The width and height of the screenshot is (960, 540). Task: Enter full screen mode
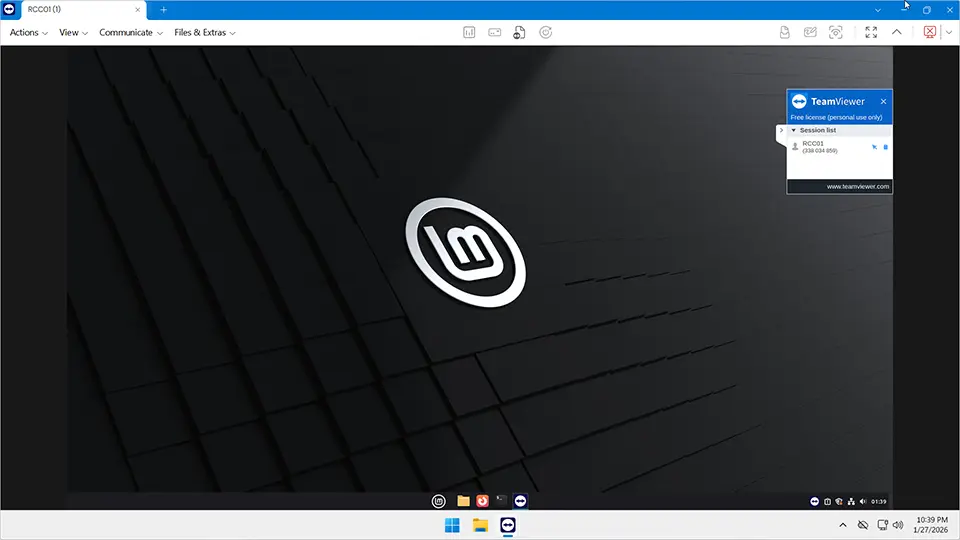(871, 32)
